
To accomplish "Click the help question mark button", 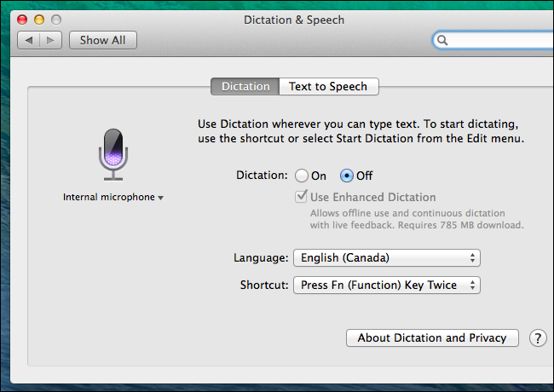I will coord(537,338).
